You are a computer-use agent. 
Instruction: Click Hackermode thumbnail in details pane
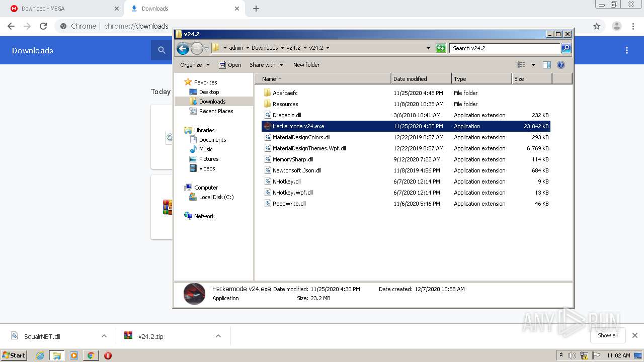tap(194, 294)
